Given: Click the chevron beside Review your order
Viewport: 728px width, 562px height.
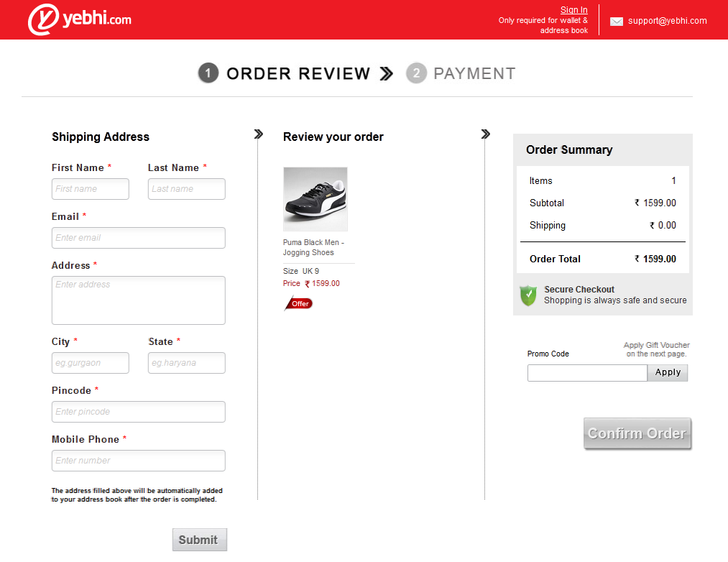Looking at the screenshot, I should 486,134.
